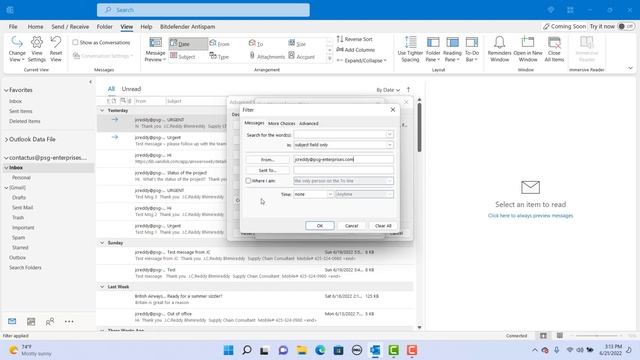Open View Settings
Screen dimensions: 640x360
tap(37, 49)
